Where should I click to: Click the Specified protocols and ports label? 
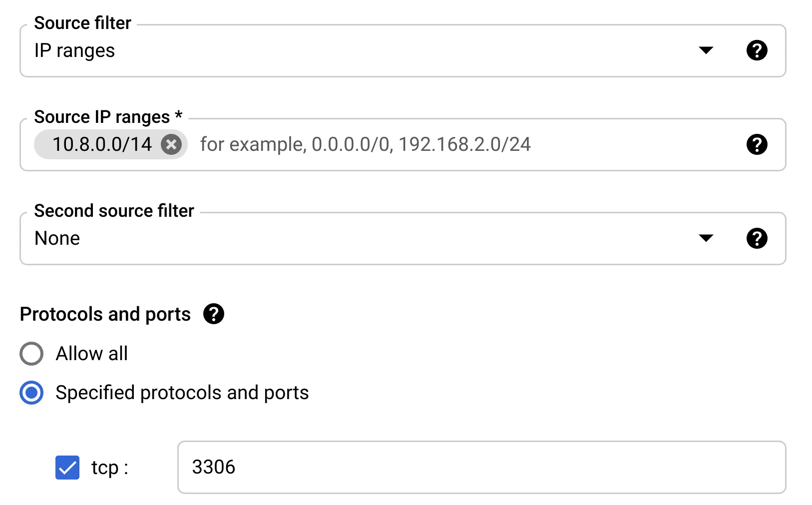click(182, 393)
